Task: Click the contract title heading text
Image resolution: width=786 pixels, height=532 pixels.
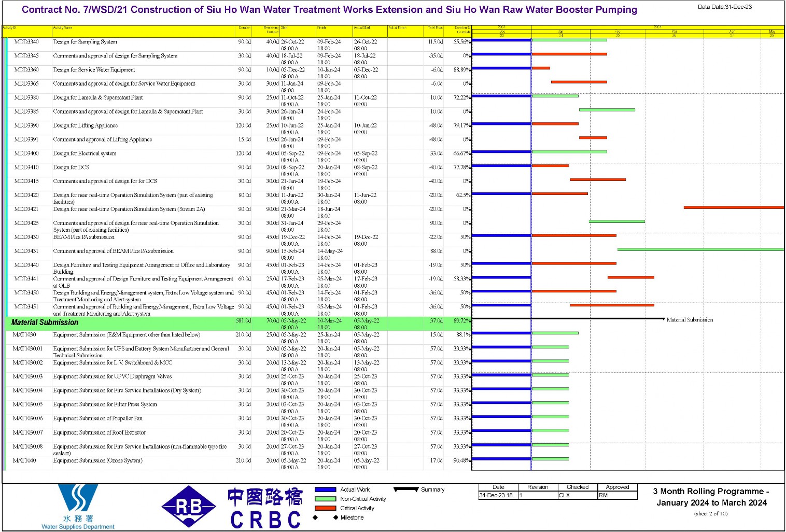Action: point(329,10)
